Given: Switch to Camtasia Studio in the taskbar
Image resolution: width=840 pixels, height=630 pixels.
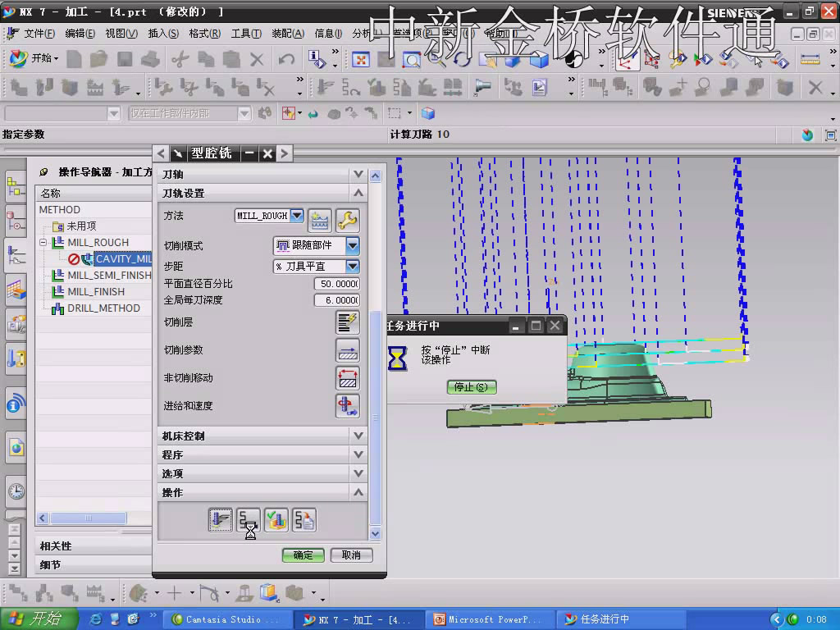Looking at the screenshot, I should pyautogui.click(x=228, y=619).
